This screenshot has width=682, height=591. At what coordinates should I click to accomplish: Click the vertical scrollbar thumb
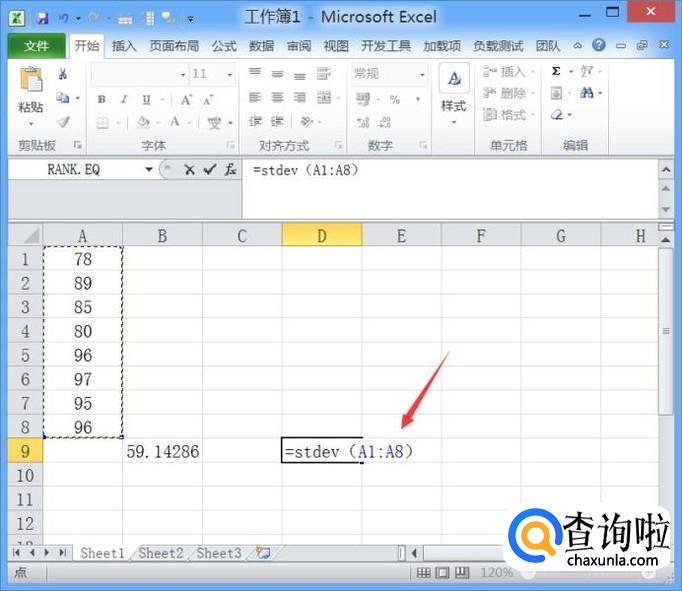(x=665, y=331)
